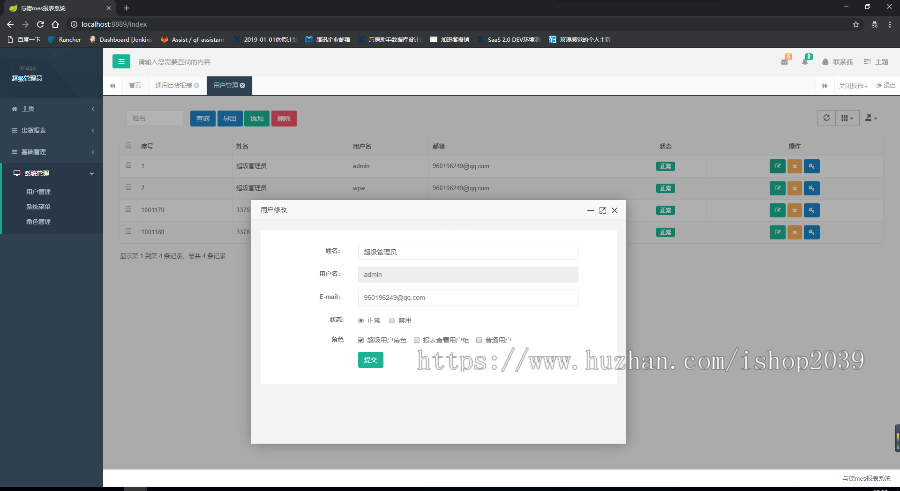
Task: Open 角色管理 in the sidebar submenu
Action: point(38,222)
